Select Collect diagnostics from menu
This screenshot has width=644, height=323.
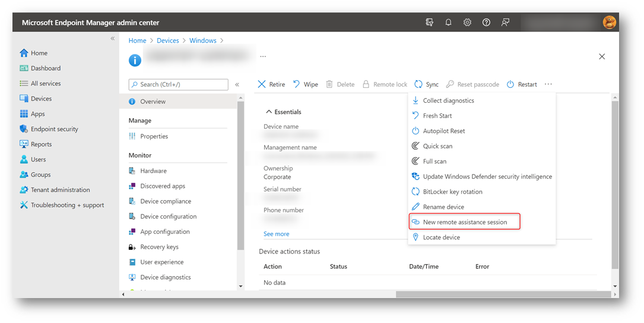click(482, 101)
